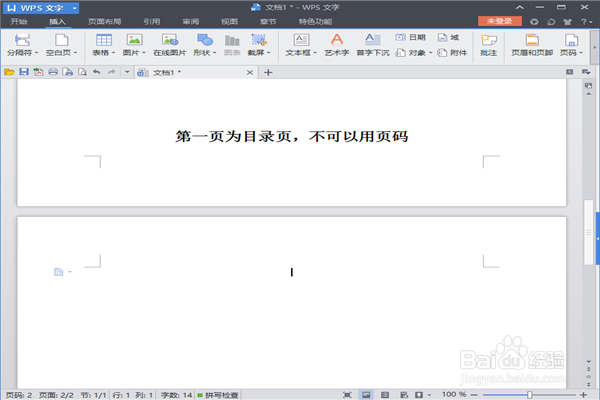The width and height of the screenshot is (600, 400).
Task: Click the 形状 shapes icon
Action: [x=205, y=40]
